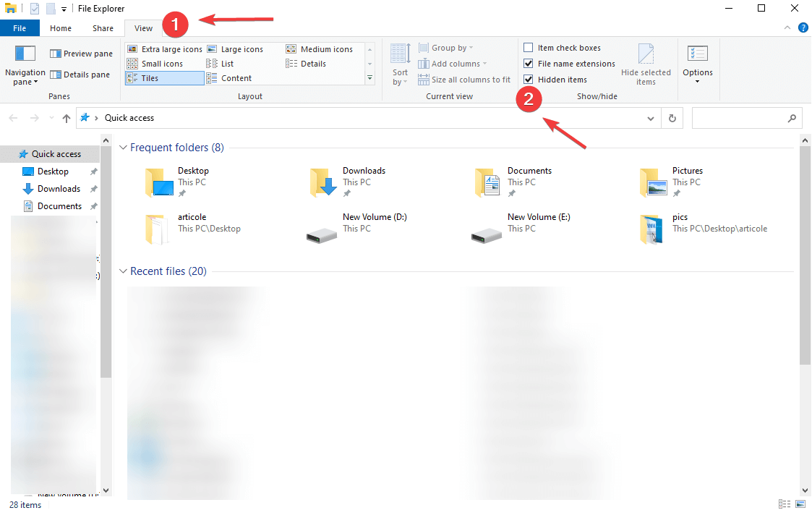Select the Tiles layout

pos(165,78)
